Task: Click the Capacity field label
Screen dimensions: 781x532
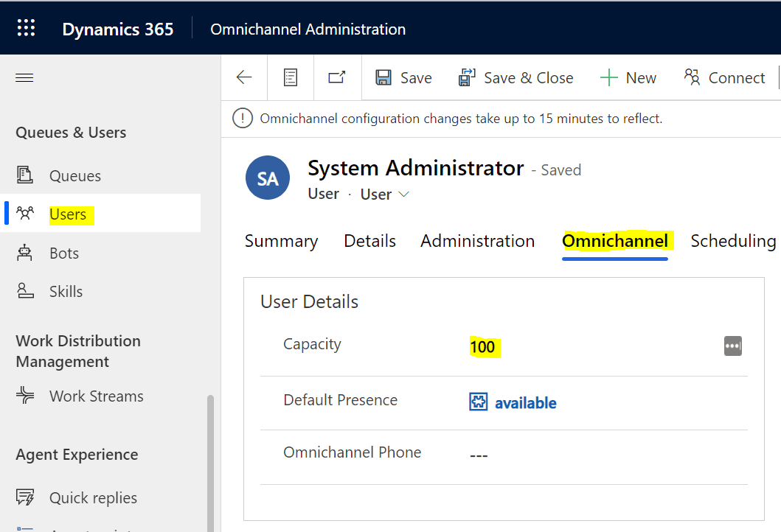Action: pos(312,344)
